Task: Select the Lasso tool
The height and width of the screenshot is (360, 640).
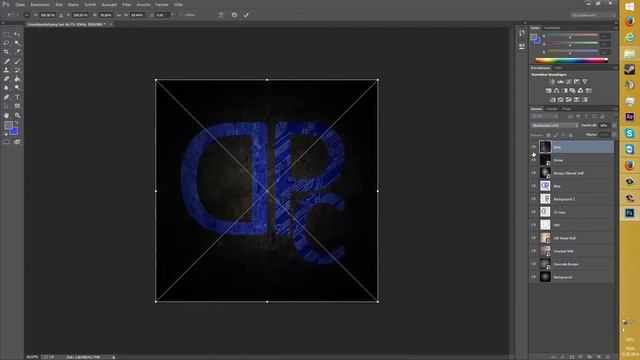Action: click(6, 43)
